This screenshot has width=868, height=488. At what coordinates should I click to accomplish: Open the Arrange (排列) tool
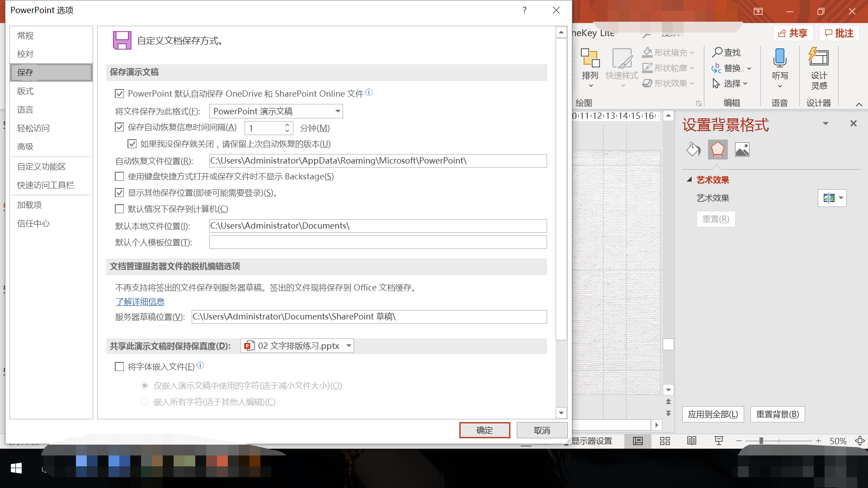[590, 68]
